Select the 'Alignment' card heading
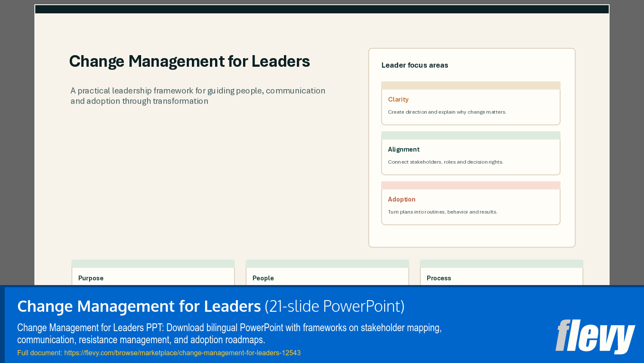The width and height of the screenshot is (644, 363). pyautogui.click(x=404, y=149)
